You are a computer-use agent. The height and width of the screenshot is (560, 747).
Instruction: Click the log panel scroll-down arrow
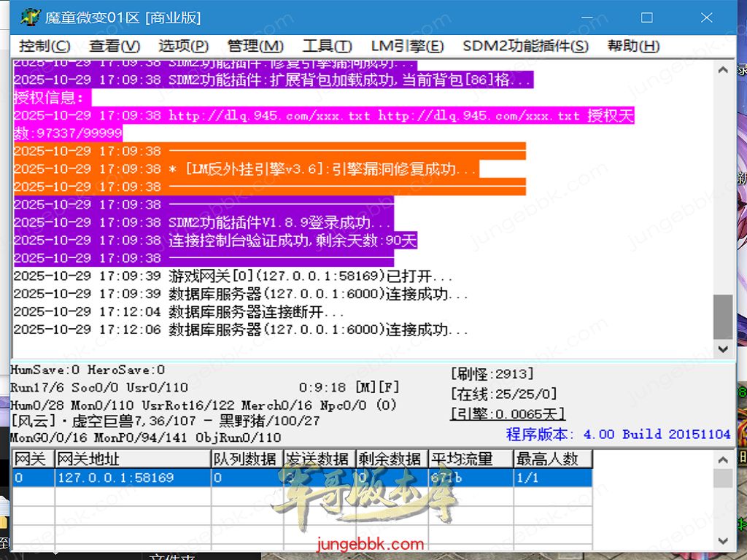point(723,349)
